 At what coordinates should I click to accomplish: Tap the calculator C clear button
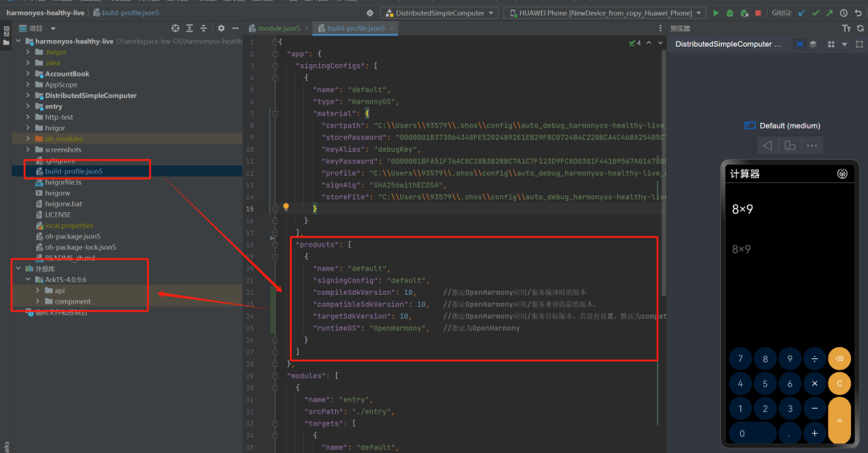839,383
